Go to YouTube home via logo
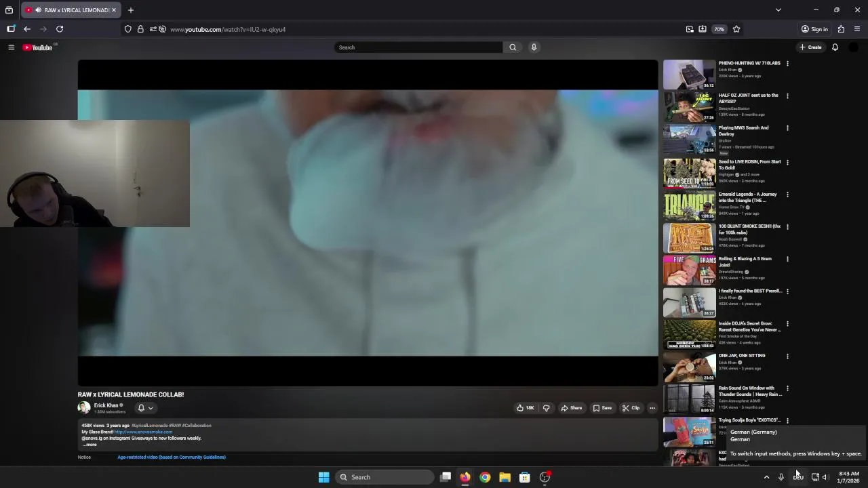 pyautogui.click(x=37, y=47)
